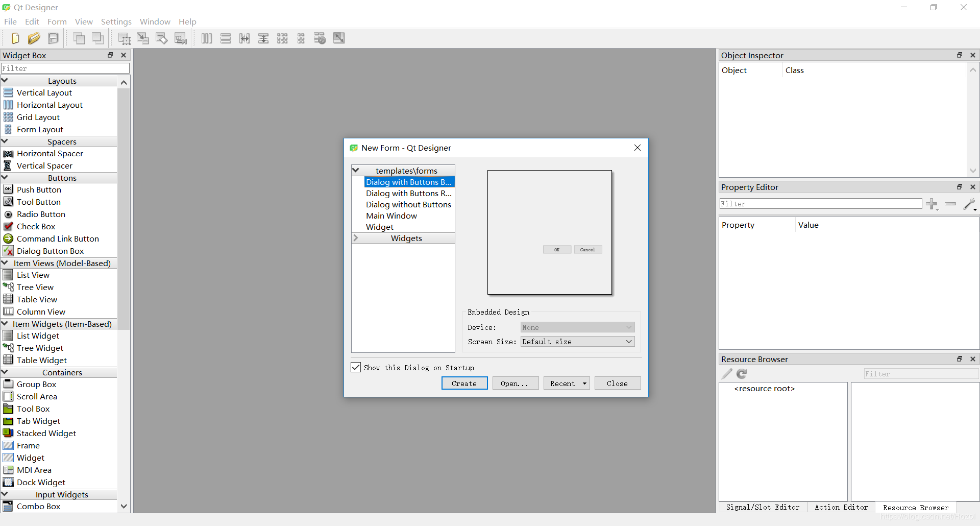Save the current form via the Save icon
Screen dimensions: 980x526
coord(53,38)
